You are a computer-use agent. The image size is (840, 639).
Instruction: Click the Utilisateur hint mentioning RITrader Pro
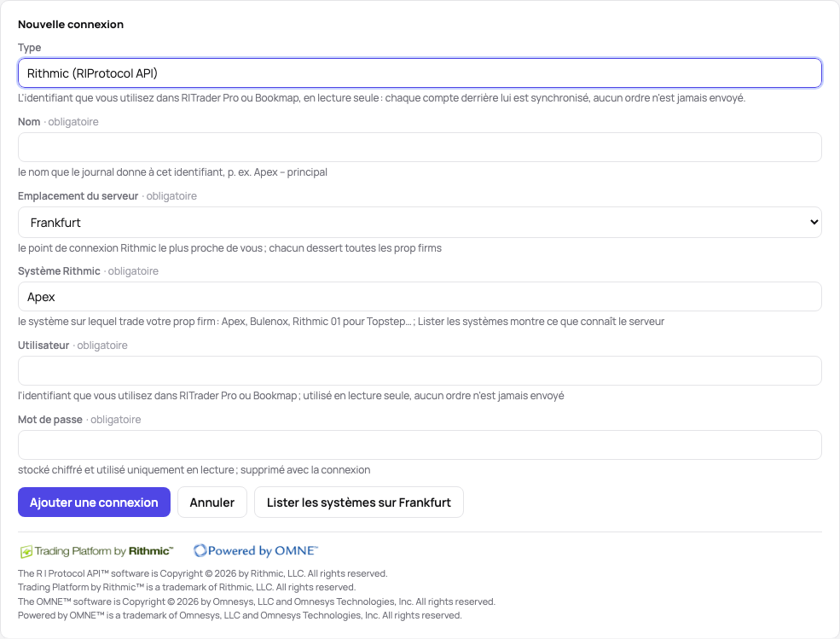click(291, 396)
